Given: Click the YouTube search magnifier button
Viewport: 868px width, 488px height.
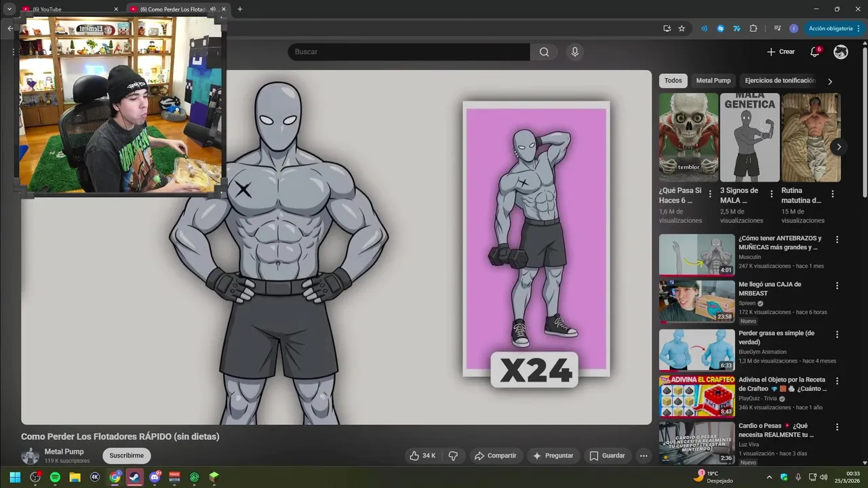Looking at the screenshot, I should pos(544,52).
